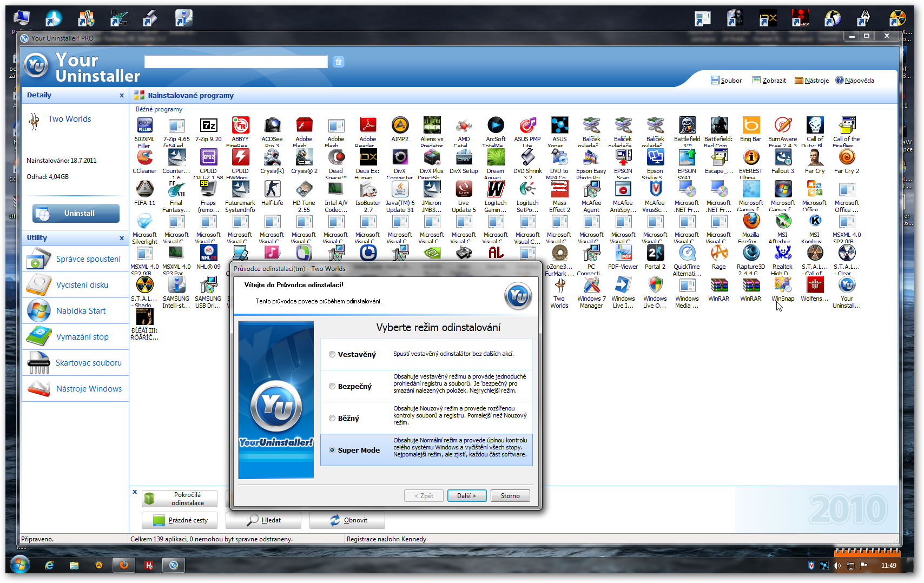
Task: Open the Nástroje menu
Action: tap(811, 81)
